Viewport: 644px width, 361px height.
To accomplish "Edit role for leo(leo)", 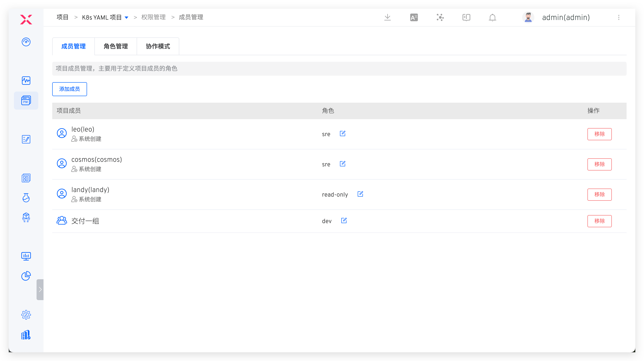I will pyautogui.click(x=342, y=133).
